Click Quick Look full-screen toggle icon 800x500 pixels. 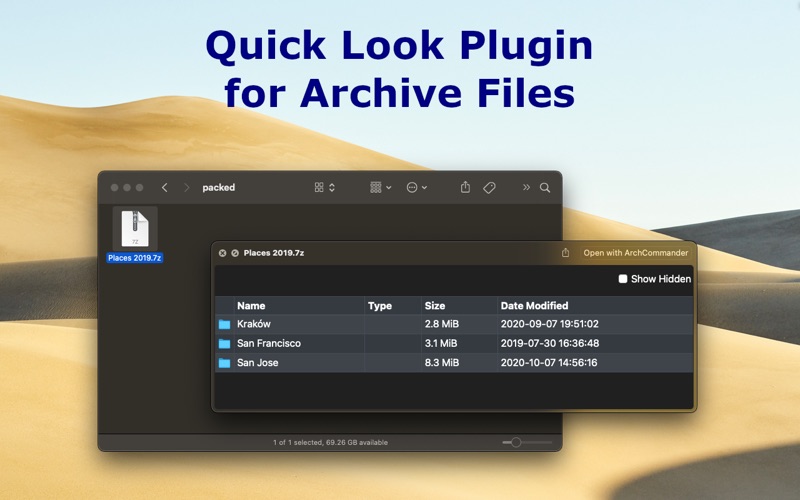pyautogui.click(x=235, y=253)
